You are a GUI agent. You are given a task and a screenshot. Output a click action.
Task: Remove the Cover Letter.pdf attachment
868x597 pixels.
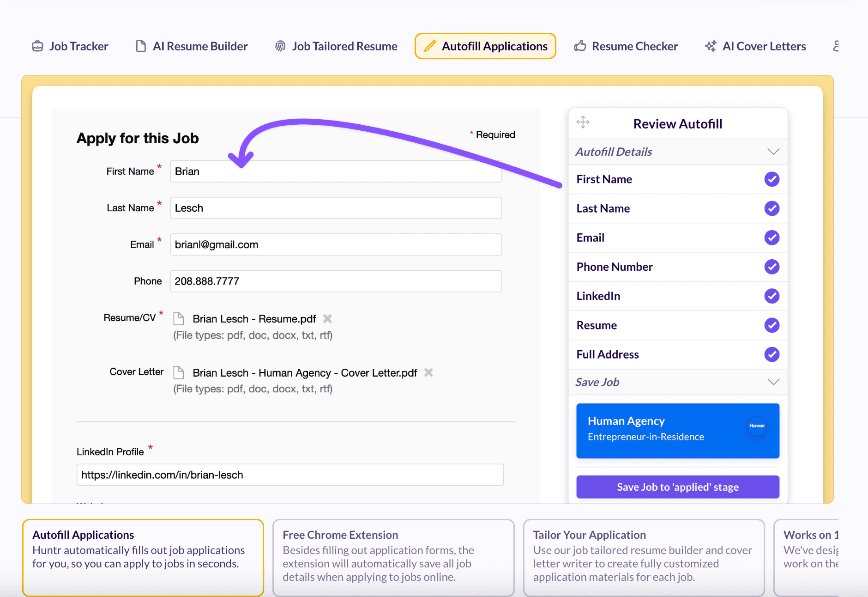tap(428, 372)
